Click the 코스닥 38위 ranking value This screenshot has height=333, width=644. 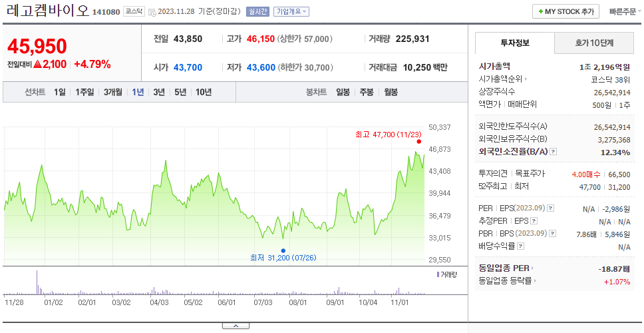click(x=611, y=79)
